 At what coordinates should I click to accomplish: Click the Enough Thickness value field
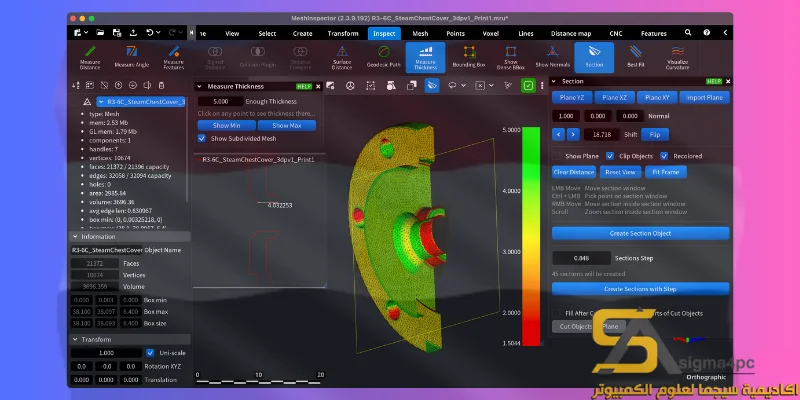point(220,102)
